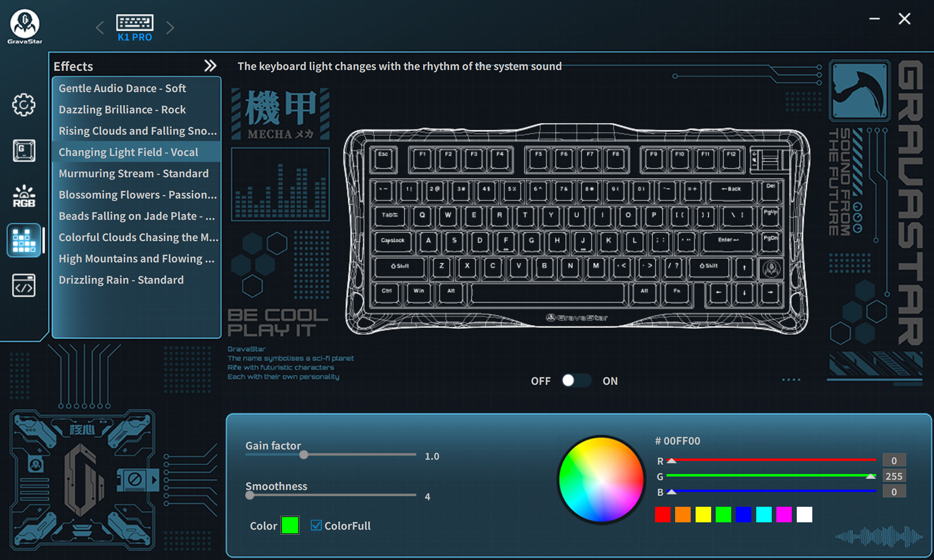Screen dimensions: 934x560
Task: Select the K1 PRO keyboard device icon
Action: click(x=134, y=28)
